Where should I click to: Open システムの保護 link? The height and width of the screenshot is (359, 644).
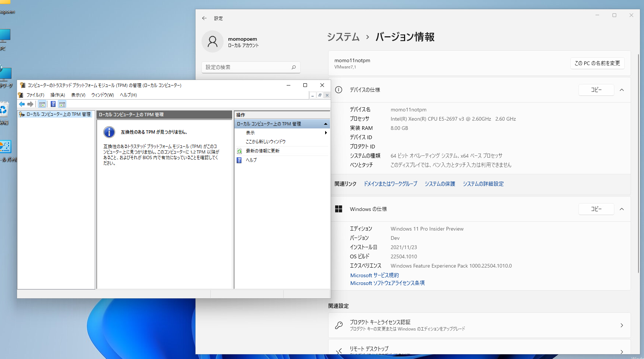[440, 184]
